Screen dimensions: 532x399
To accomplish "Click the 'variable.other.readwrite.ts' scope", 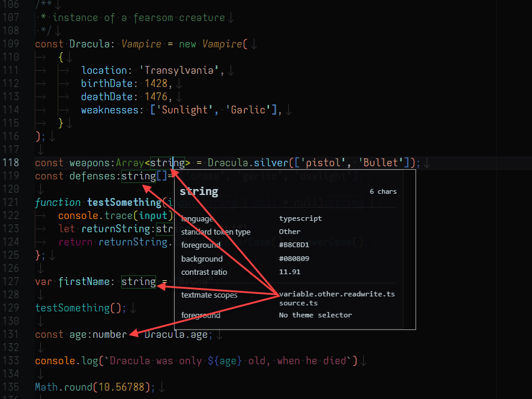I will tap(337, 294).
